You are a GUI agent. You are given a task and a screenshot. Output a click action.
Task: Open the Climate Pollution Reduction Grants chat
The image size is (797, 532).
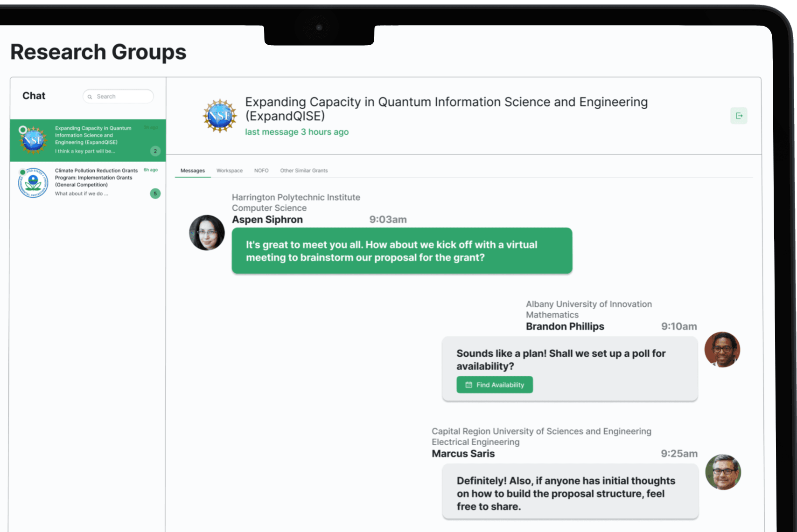tap(88, 183)
